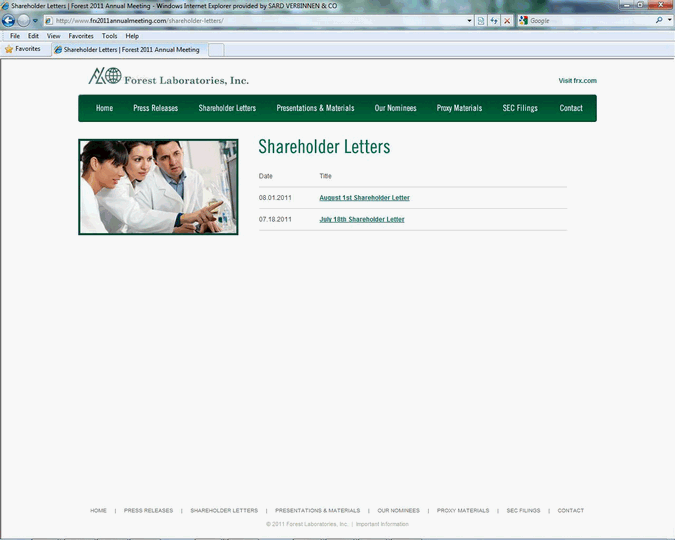Click the Compatibility View page icon

pos(481,20)
